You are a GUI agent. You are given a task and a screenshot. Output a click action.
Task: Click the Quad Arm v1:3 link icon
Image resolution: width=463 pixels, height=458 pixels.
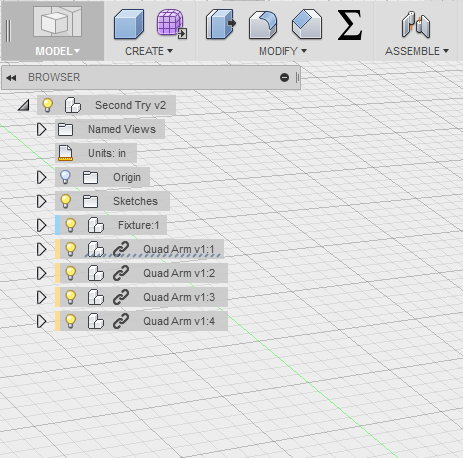click(121, 297)
